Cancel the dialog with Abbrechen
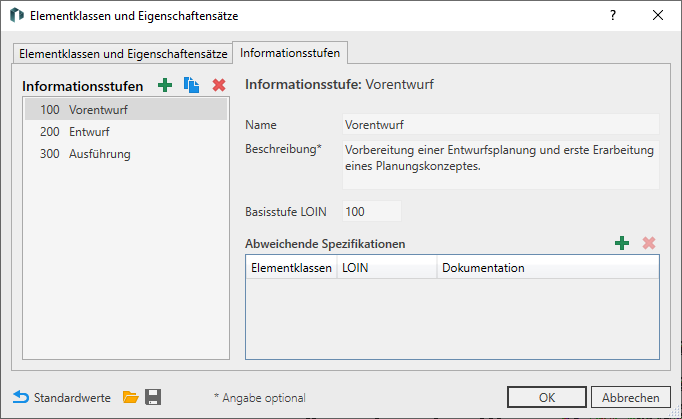Screen dimensions: 682x419 [x=630, y=397]
